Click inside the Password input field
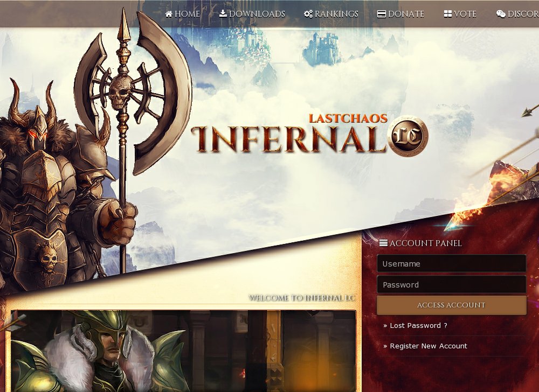539x392 pixels. tap(451, 284)
